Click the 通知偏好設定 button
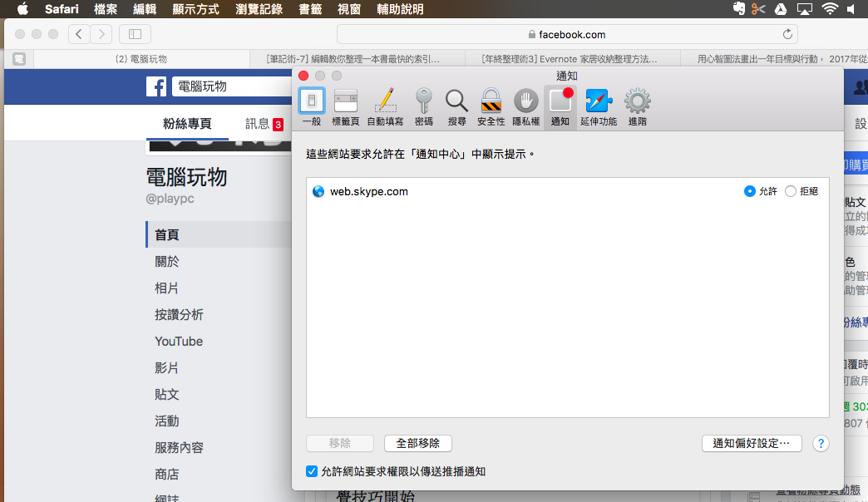Viewport: 868px width, 502px height. (x=752, y=443)
